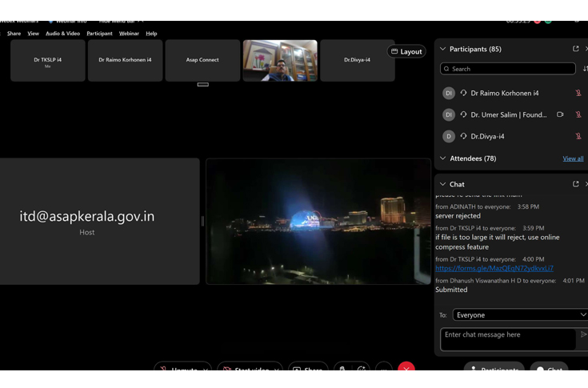Toggle Dr Raimo Korhonen's muted microphone
The image size is (588, 388).
coord(578,93)
